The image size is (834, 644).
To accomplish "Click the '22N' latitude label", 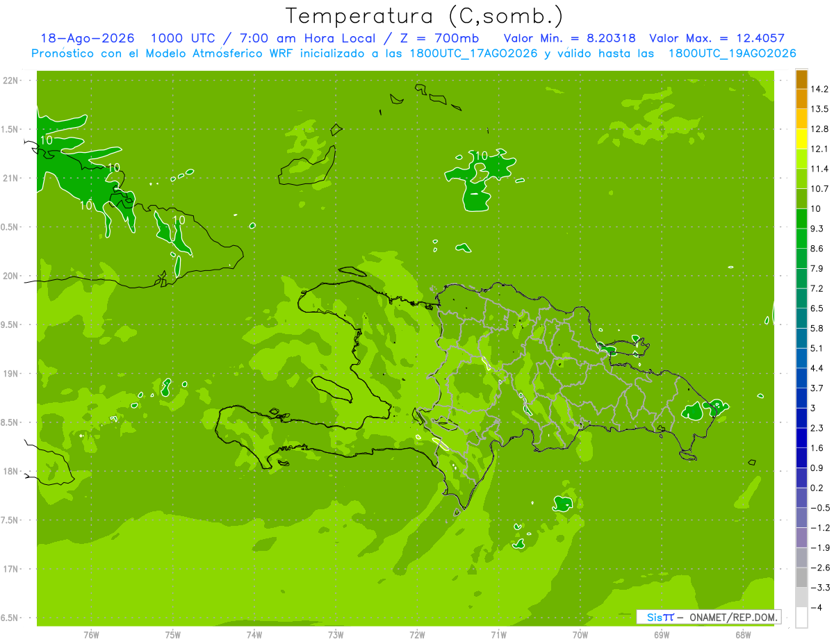I will click(x=10, y=81).
